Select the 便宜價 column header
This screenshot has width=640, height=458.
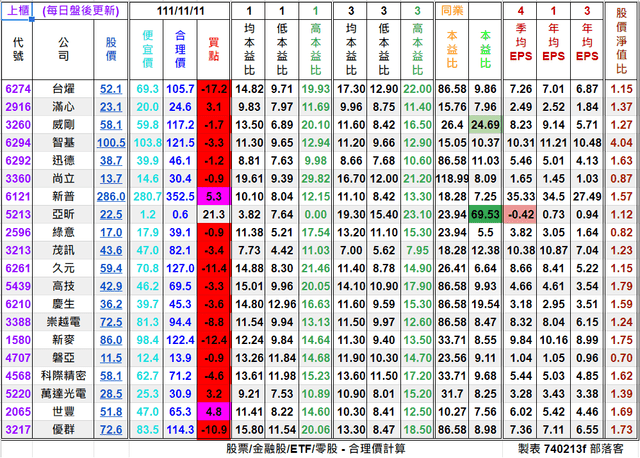point(147,49)
